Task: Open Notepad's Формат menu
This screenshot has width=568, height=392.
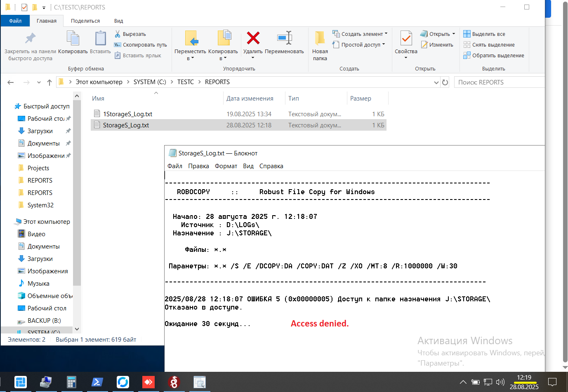Action: coord(226,166)
